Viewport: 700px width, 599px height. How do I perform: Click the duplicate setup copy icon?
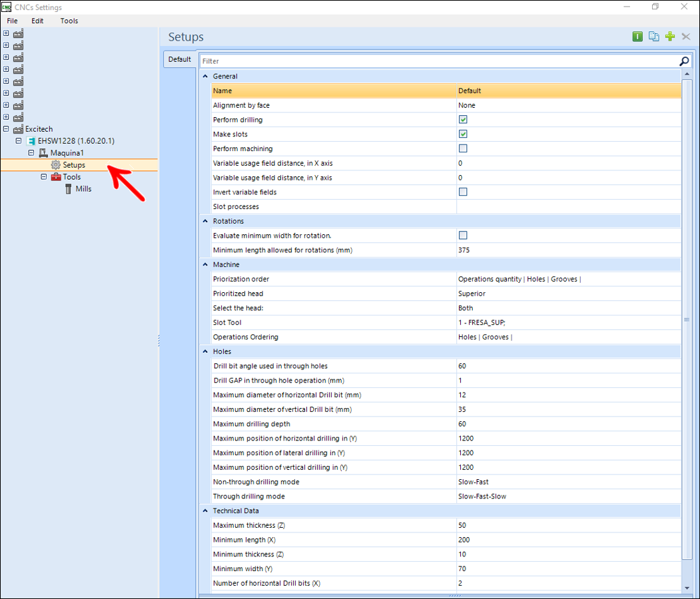(654, 37)
